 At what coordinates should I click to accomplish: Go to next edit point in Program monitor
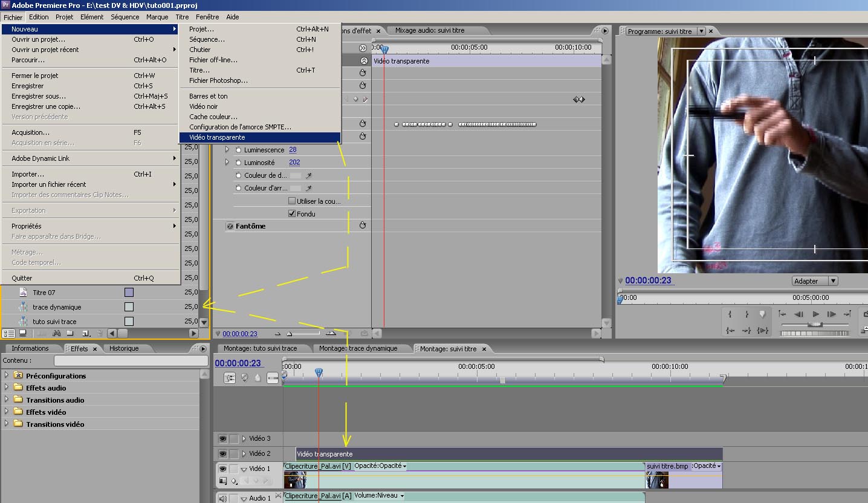pyautogui.click(x=848, y=314)
